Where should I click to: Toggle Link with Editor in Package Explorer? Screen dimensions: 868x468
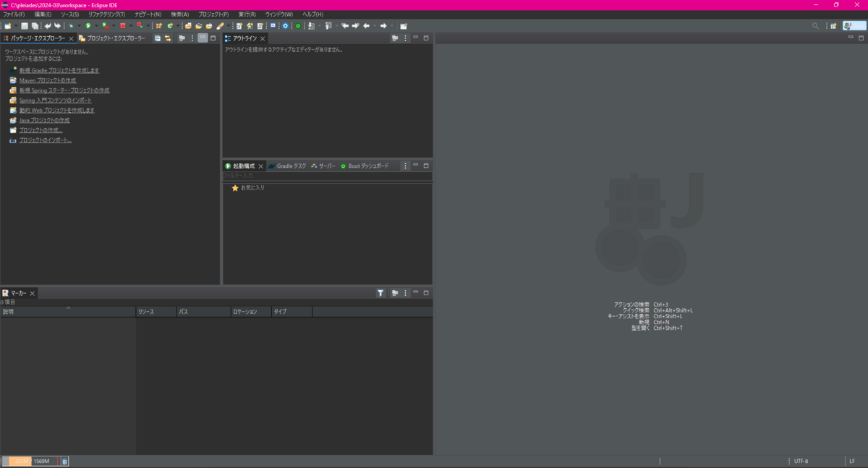(x=168, y=38)
